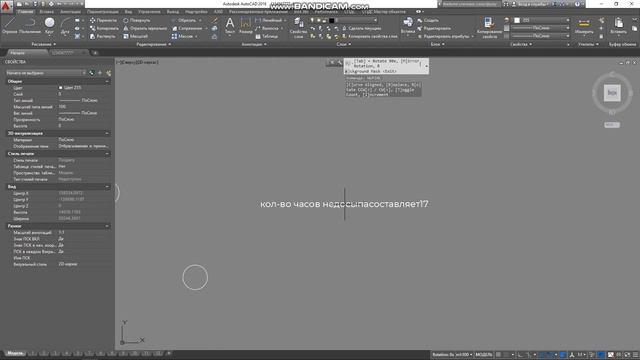Click the Копировать (Copy) tool
This screenshot has width=640, height=360.
pos(104,28)
